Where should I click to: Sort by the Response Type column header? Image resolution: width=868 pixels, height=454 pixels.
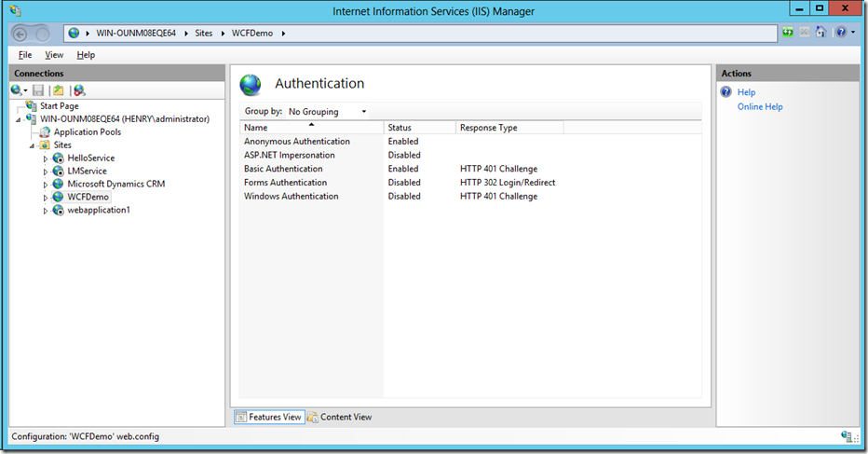coord(509,128)
